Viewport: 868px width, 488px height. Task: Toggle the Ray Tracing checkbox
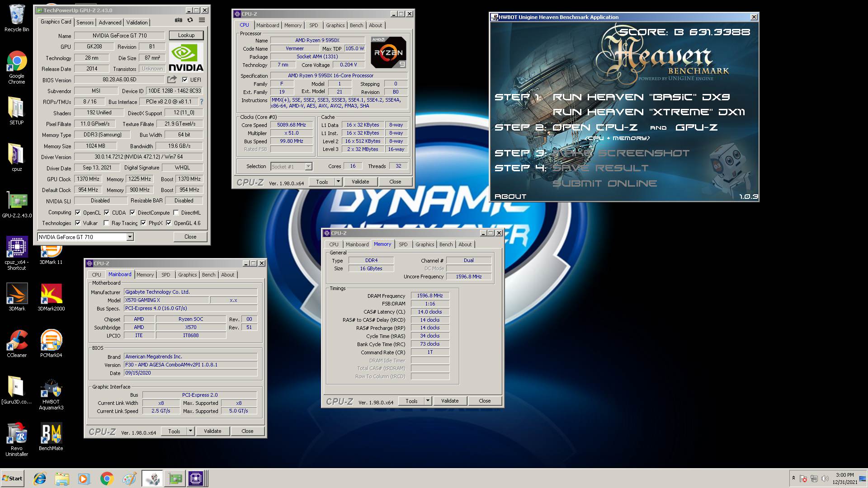pos(106,223)
